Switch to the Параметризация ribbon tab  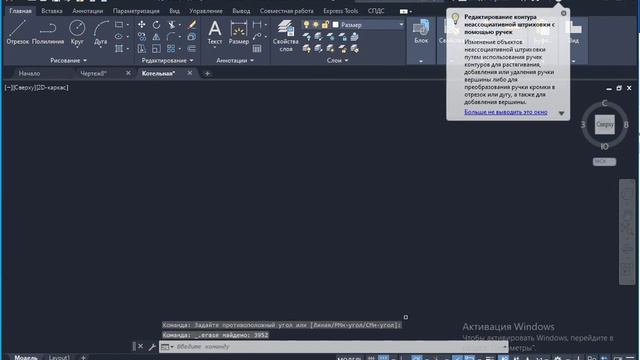[x=136, y=11]
